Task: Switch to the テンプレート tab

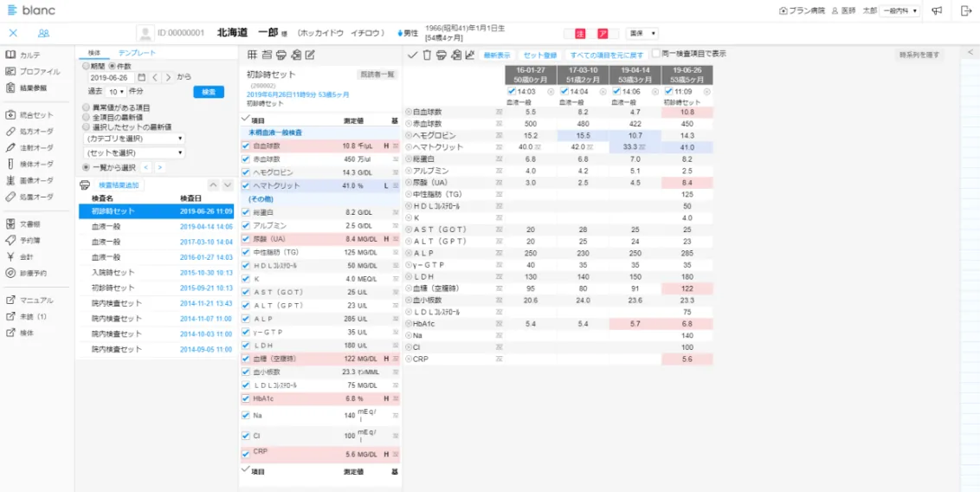Action: (137, 53)
